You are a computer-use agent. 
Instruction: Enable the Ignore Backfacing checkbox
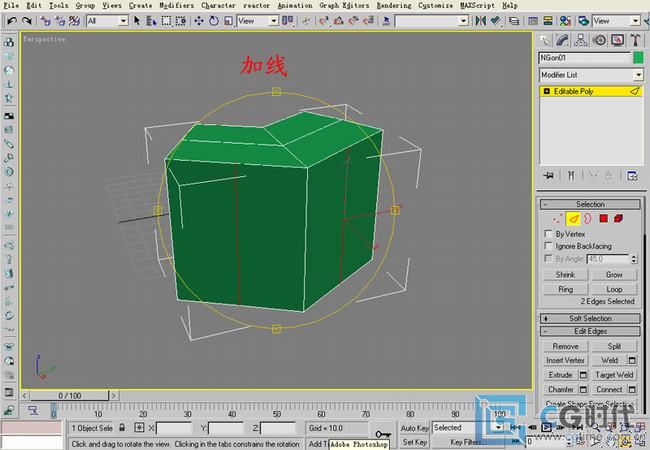pos(548,246)
